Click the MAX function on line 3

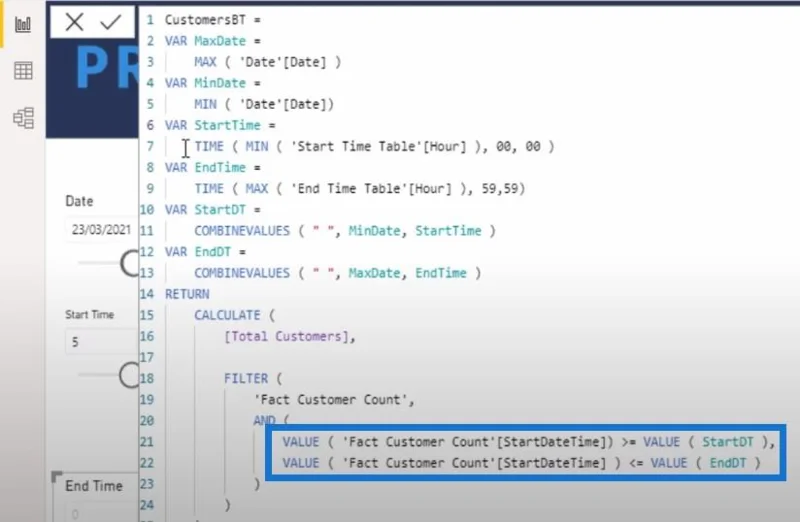pos(205,62)
